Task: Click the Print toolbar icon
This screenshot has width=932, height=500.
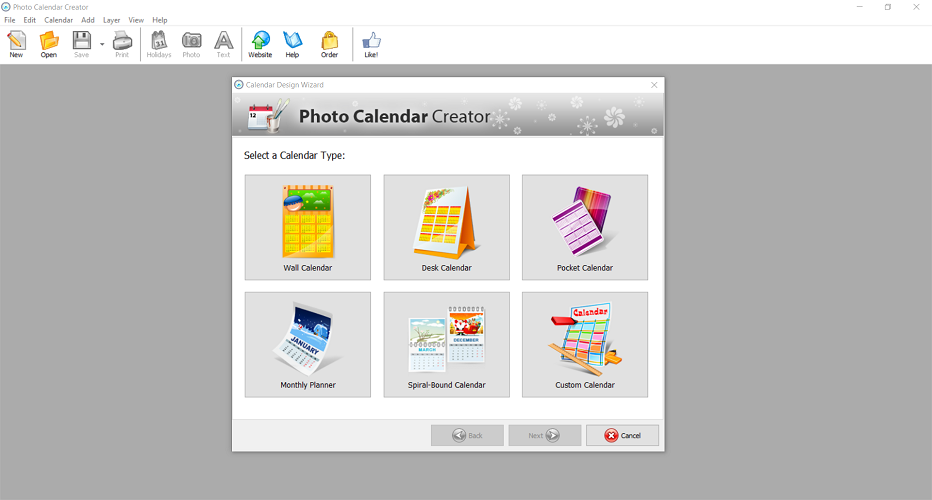Action: tap(122, 45)
